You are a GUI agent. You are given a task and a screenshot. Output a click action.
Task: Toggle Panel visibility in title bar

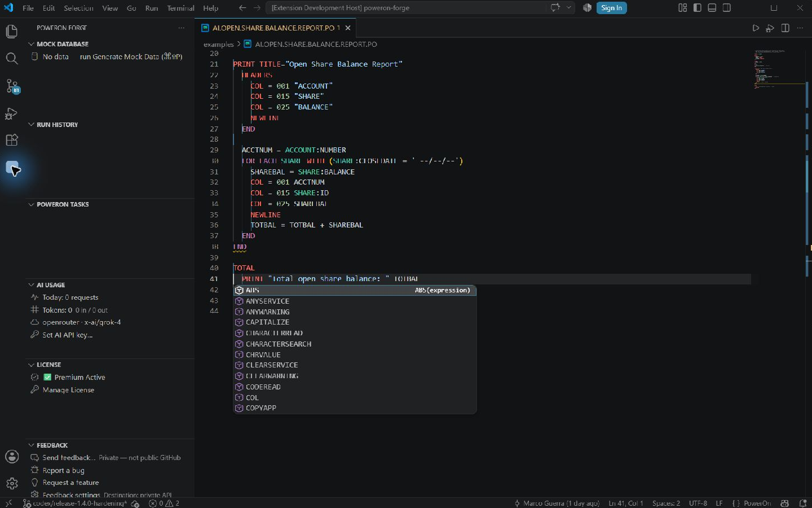(x=712, y=8)
